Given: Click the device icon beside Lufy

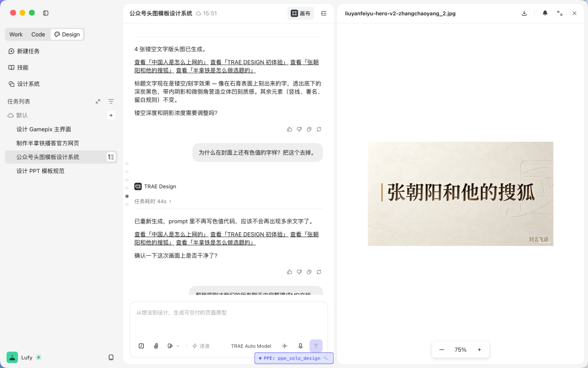Looking at the screenshot, I should click(x=111, y=358).
